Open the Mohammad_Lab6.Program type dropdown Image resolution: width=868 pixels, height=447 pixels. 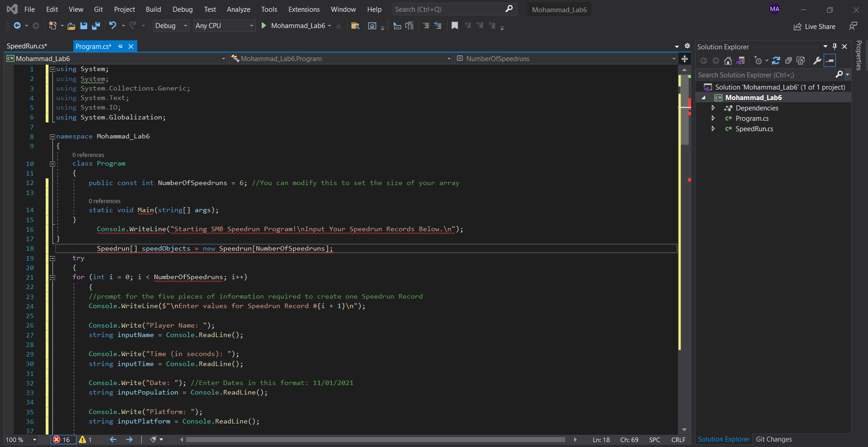pyautogui.click(x=340, y=59)
